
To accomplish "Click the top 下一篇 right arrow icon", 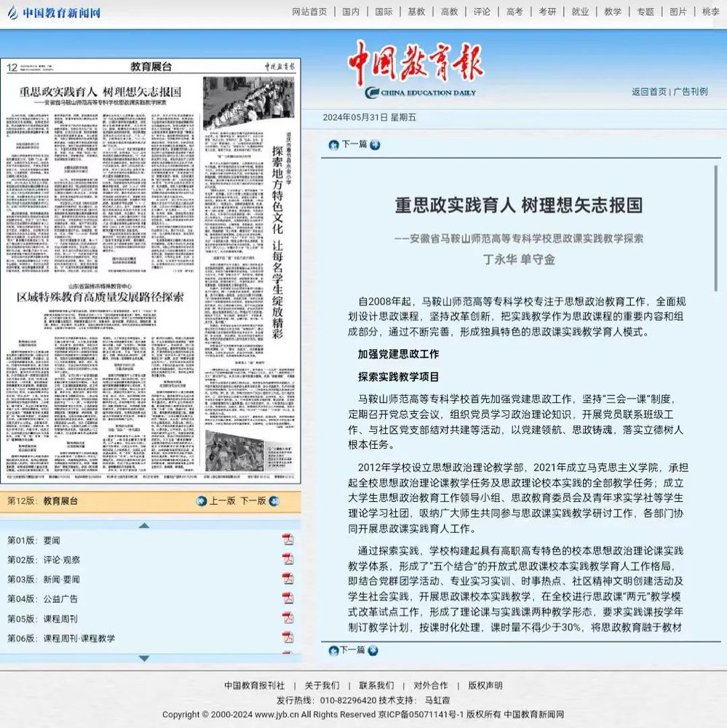I will 374,144.
